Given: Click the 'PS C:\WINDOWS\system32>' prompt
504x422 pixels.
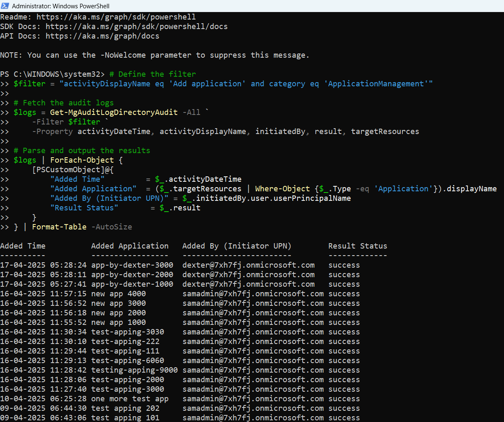Looking at the screenshot, I should pyautogui.click(x=52, y=74).
